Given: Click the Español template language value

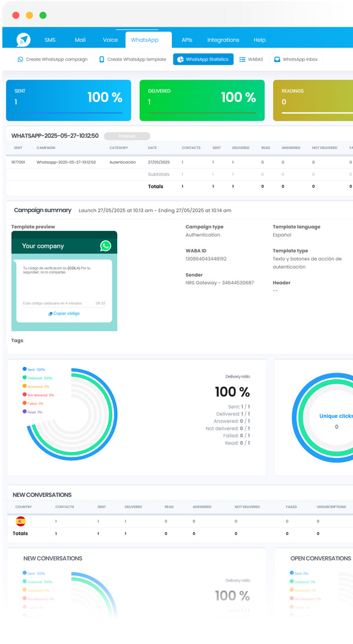Looking at the screenshot, I should 282,235.
